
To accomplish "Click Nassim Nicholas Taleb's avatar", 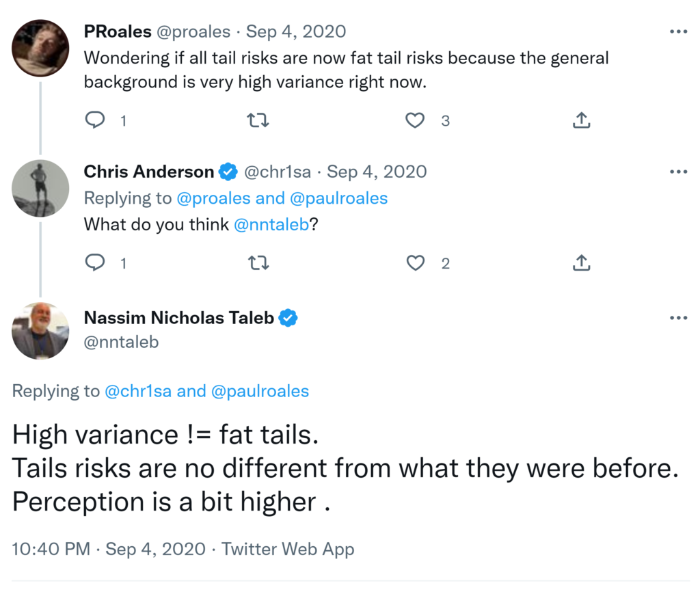I will pos(40,331).
